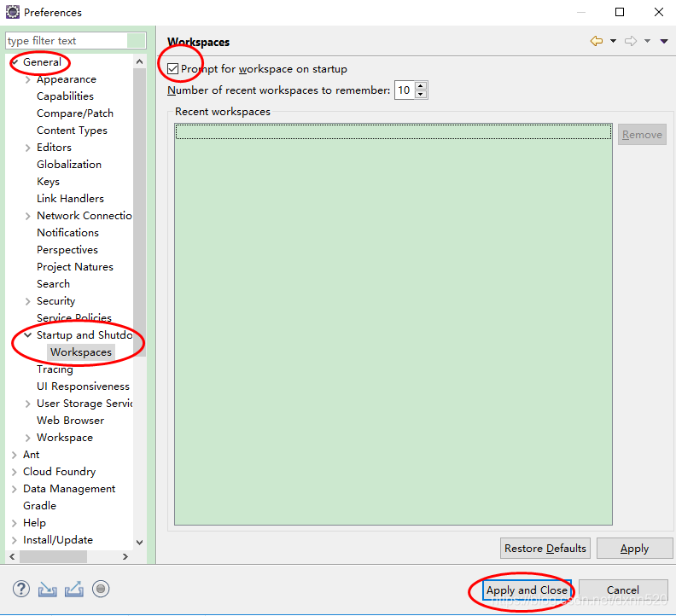Expand the Install/Update node
This screenshot has width=676, height=616.
point(15,540)
